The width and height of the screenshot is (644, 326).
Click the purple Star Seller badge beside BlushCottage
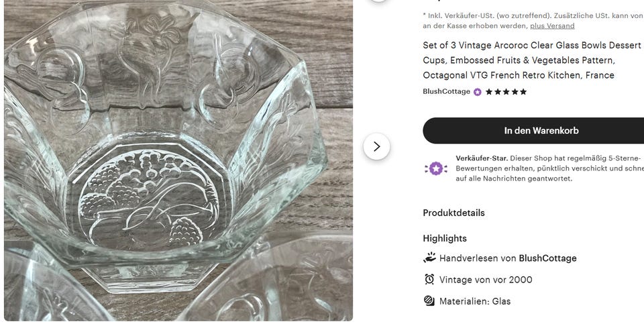coord(477,92)
